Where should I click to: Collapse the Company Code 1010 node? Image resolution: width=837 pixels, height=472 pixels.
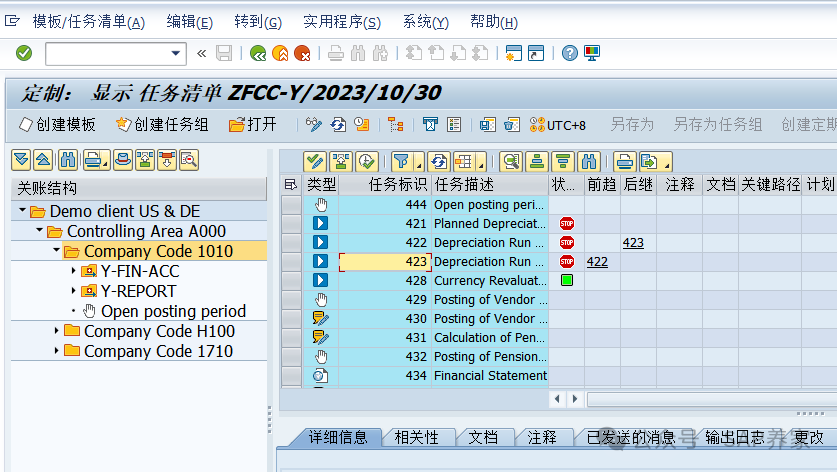[57, 250]
